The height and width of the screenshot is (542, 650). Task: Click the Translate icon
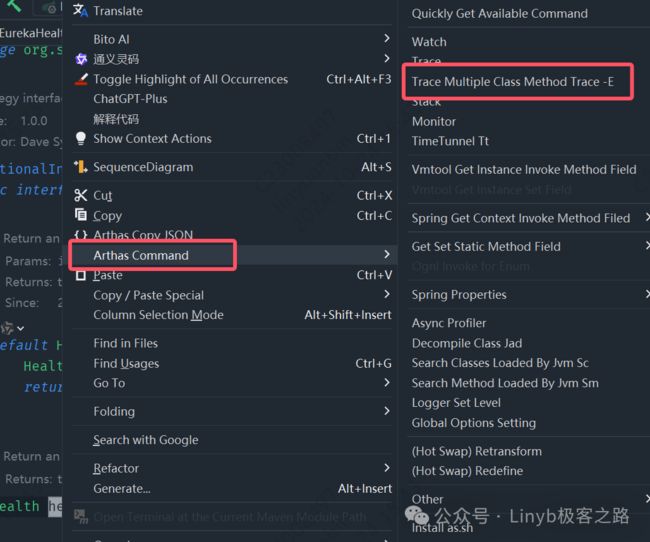tap(80, 10)
